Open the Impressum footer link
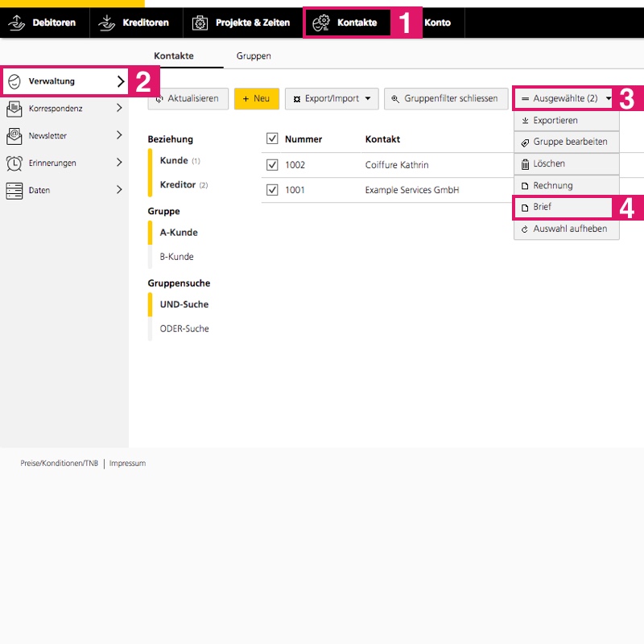 pos(127,464)
